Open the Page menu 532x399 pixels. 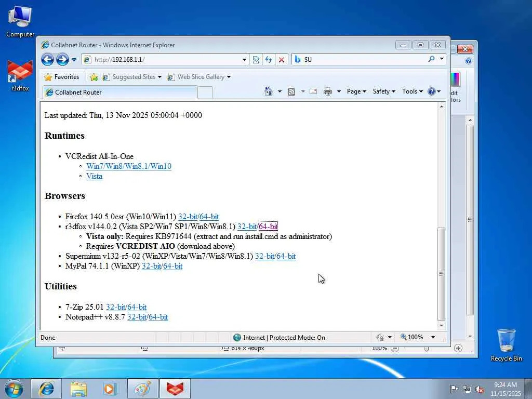click(x=356, y=91)
